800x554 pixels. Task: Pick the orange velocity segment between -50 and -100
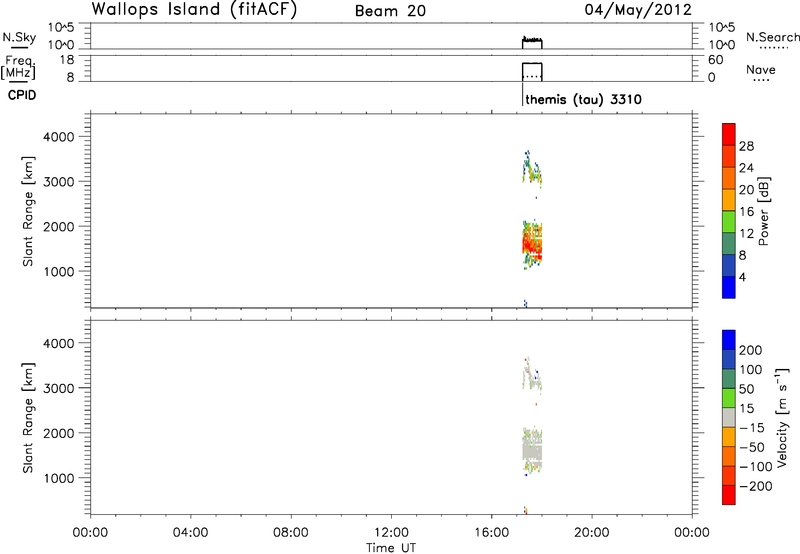[729, 456]
